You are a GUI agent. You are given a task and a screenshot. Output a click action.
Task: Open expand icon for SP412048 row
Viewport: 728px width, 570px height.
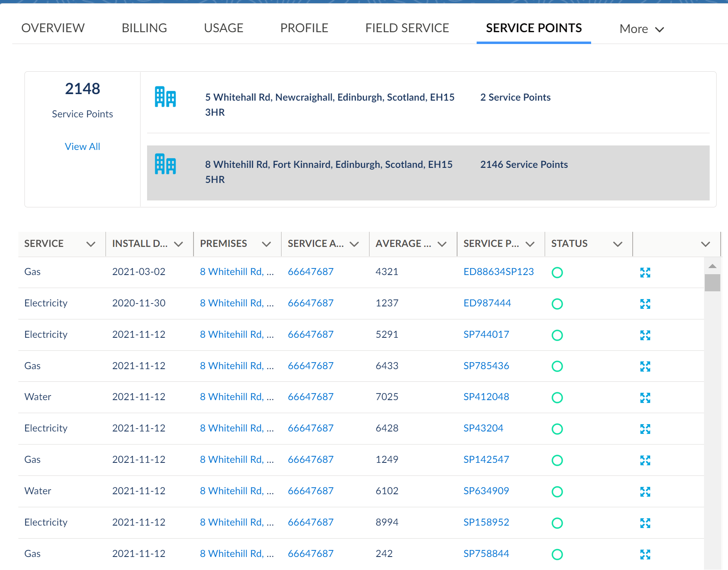click(645, 398)
